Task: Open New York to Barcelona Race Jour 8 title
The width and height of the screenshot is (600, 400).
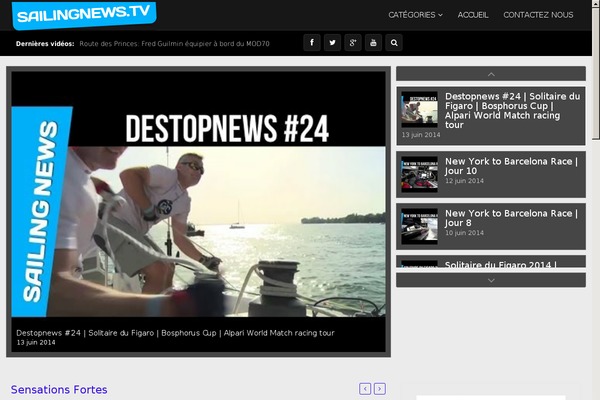Action: pos(511,218)
